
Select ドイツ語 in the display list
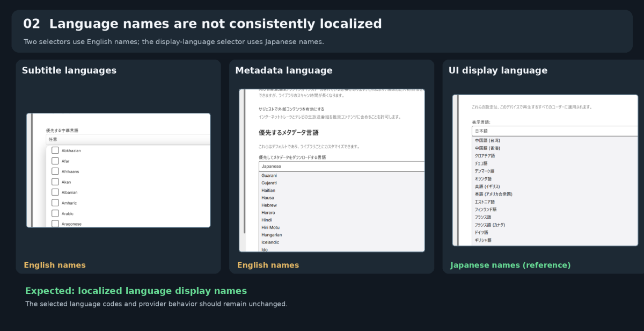click(x=555, y=233)
